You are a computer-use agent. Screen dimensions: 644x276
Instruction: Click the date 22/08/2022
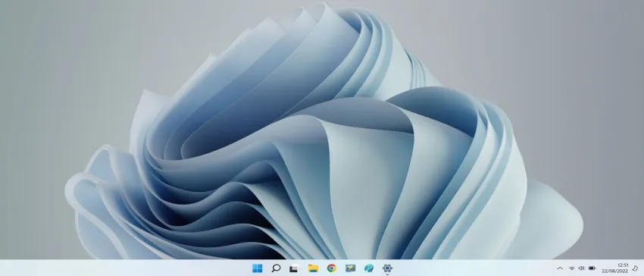(615, 271)
